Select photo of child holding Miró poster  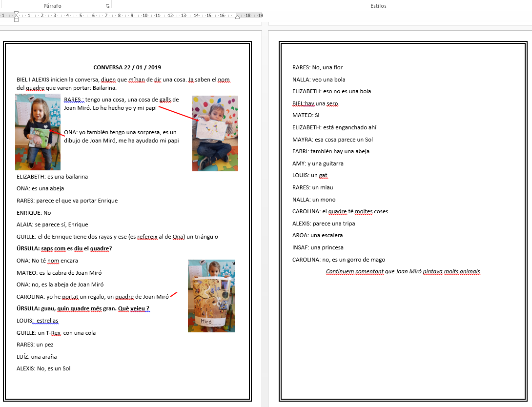(211, 296)
